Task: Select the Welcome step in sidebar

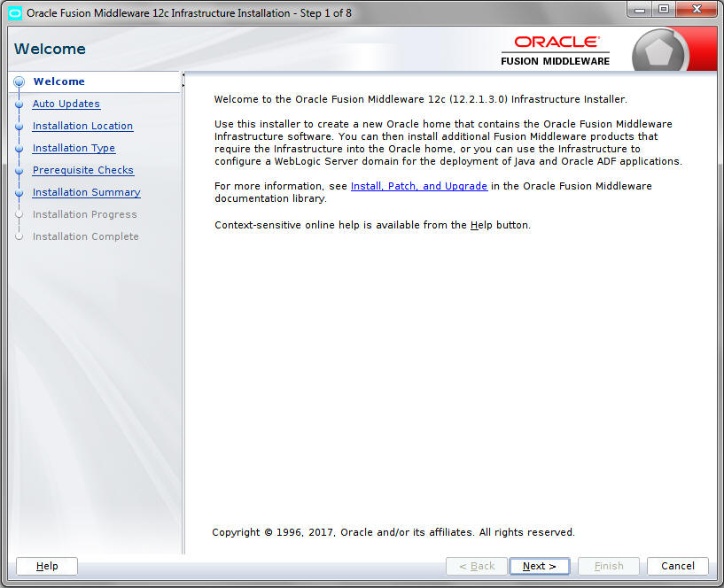Action: tap(59, 81)
